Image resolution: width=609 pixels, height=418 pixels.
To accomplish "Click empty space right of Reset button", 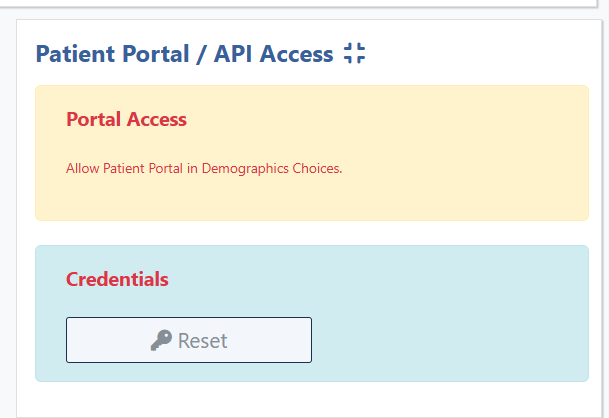I will [x=447, y=340].
